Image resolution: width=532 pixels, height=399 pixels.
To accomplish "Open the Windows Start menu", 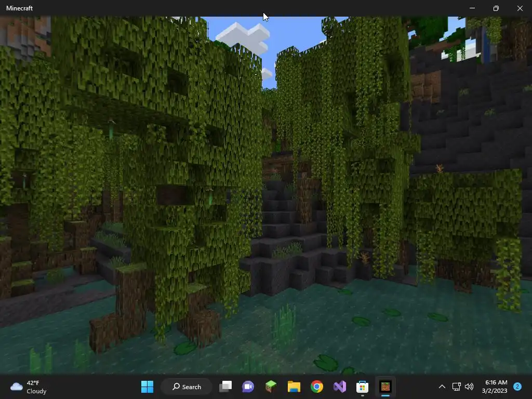I will (147, 387).
